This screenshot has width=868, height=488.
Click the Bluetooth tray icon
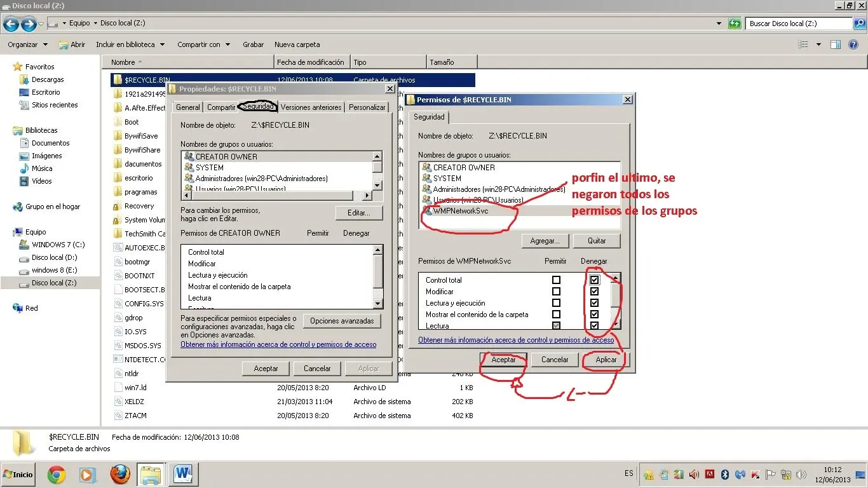point(724,475)
